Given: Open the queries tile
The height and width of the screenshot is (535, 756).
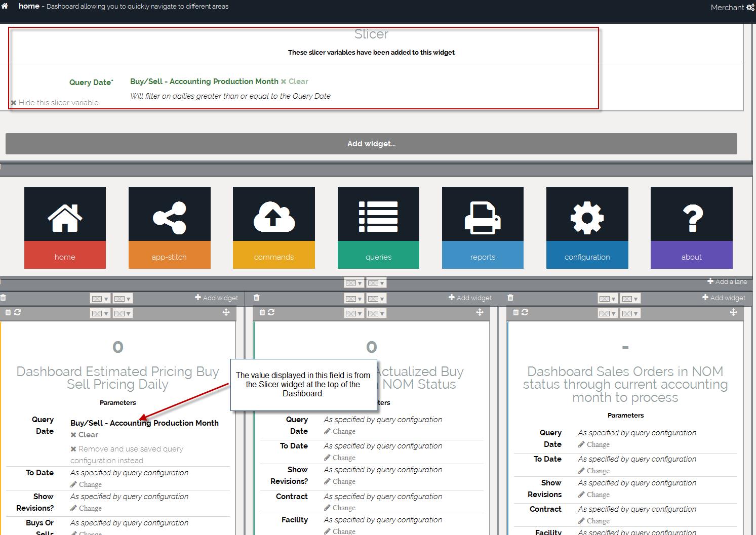Looking at the screenshot, I should point(378,227).
